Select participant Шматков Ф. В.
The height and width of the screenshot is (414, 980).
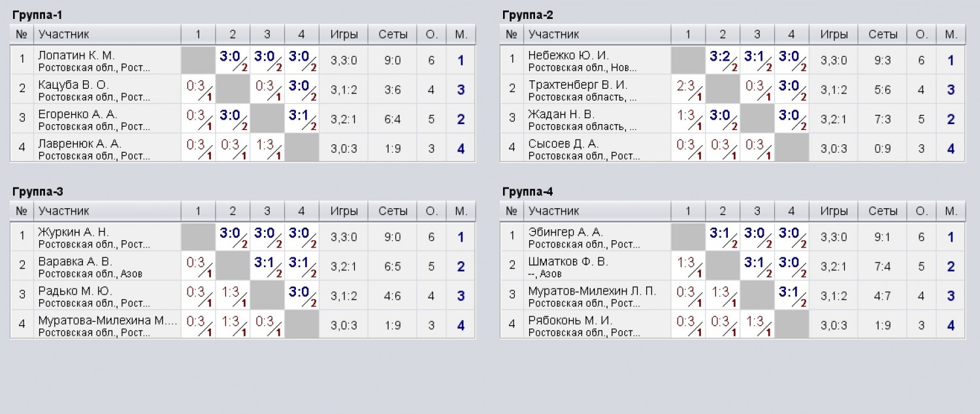coord(568,262)
